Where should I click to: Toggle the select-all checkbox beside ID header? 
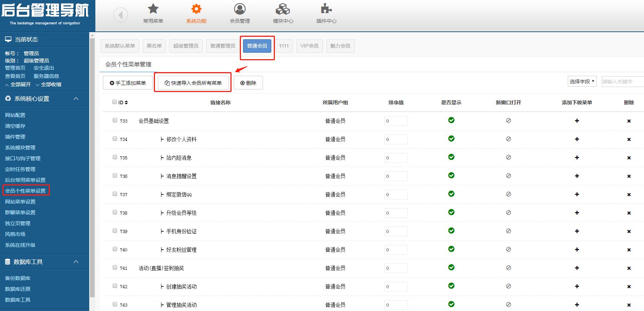[114, 102]
